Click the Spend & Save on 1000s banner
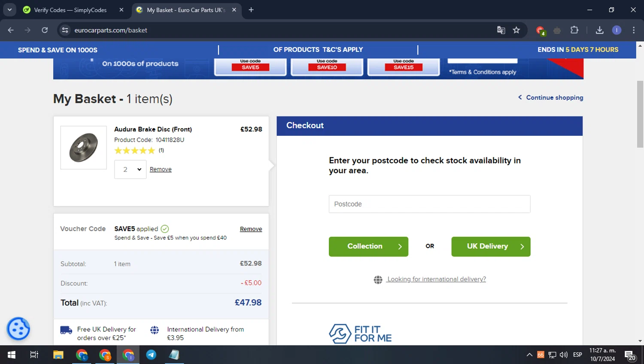 [x=58, y=50]
